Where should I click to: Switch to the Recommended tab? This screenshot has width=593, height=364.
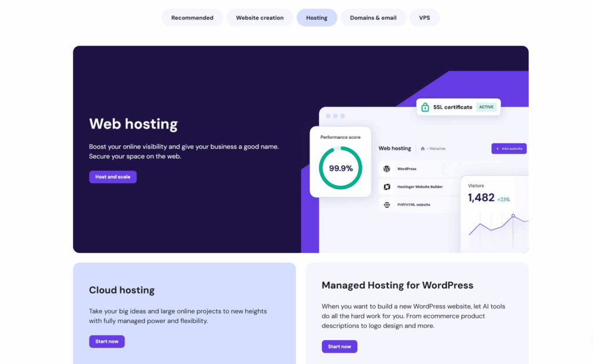pos(192,18)
